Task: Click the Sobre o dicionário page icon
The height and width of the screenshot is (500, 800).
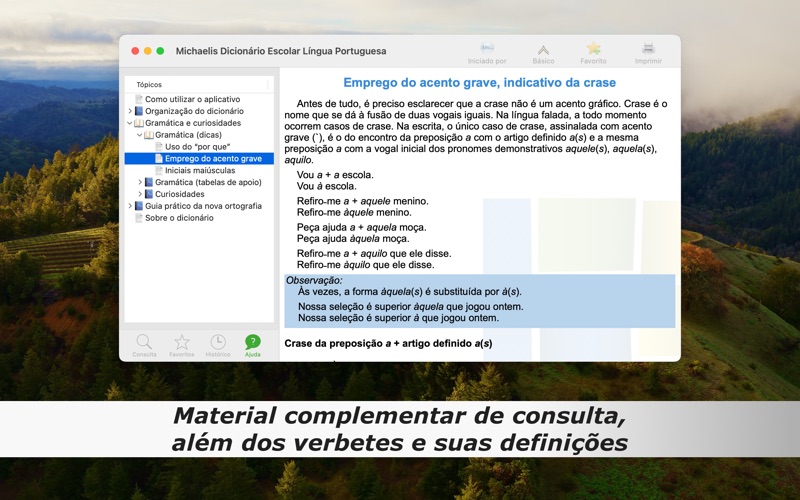Action: (139, 218)
